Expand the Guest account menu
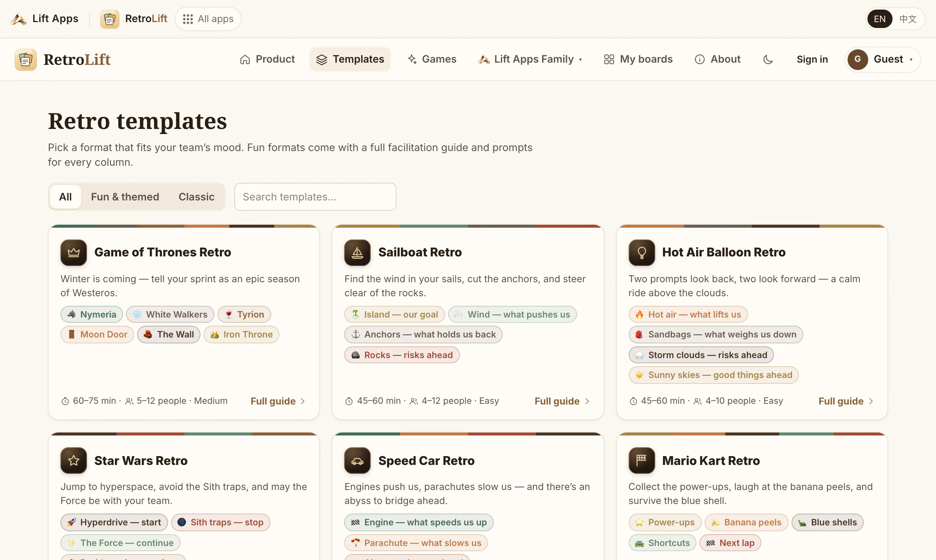This screenshot has width=936, height=560. click(883, 59)
